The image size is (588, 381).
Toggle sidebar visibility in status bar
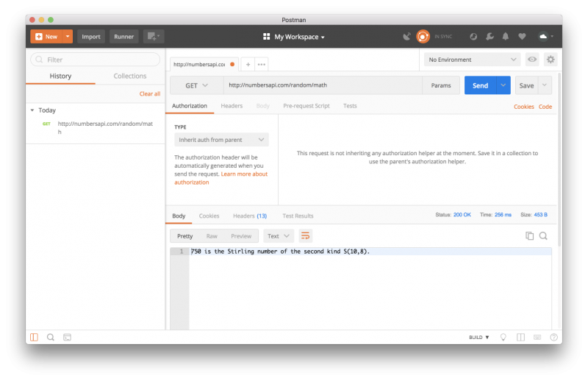click(34, 337)
